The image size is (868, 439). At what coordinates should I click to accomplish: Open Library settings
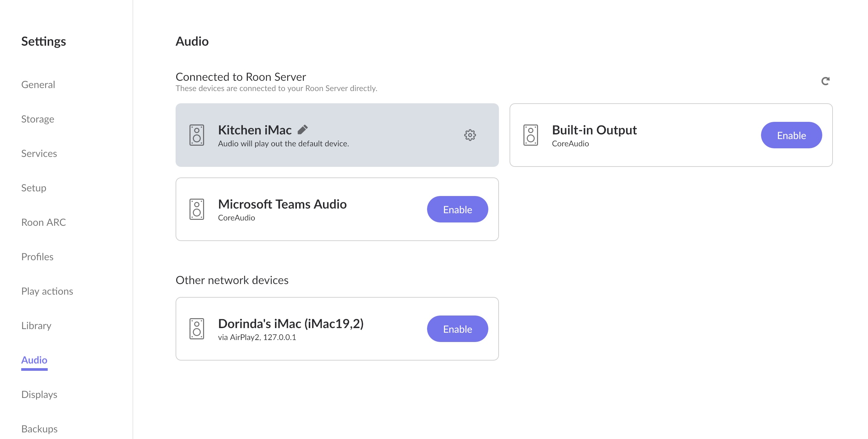pyautogui.click(x=36, y=325)
